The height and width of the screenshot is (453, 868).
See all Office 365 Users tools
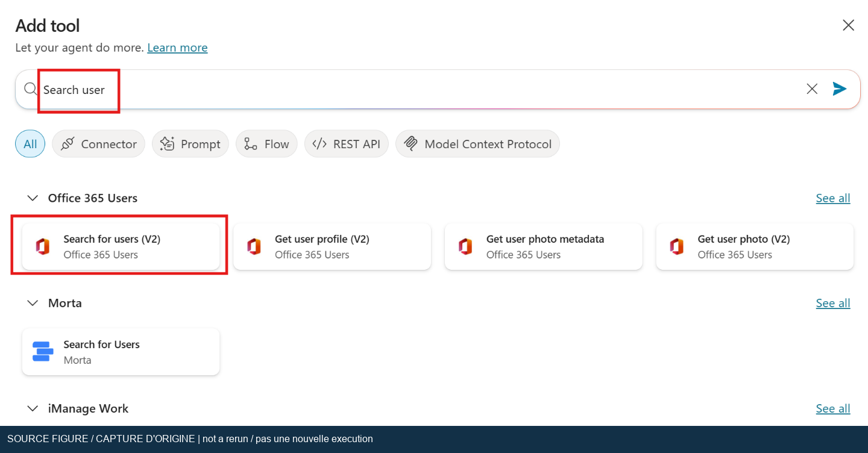tap(833, 198)
